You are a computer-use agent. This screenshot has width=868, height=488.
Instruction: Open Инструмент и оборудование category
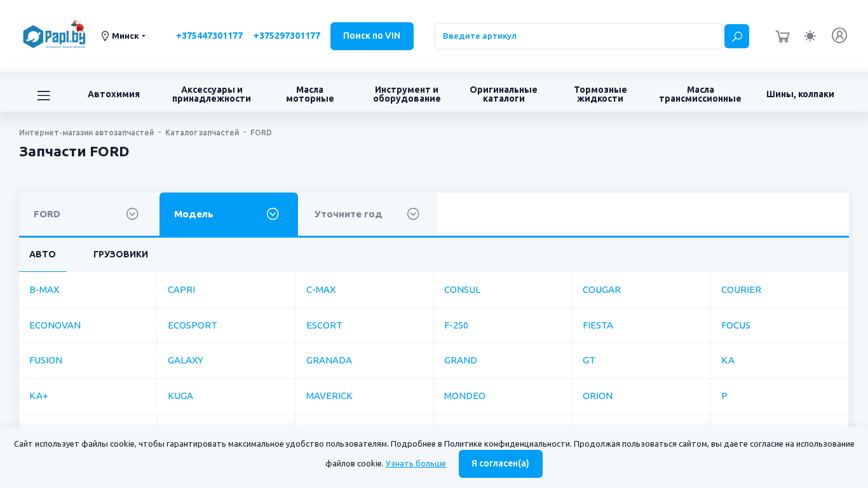(407, 94)
